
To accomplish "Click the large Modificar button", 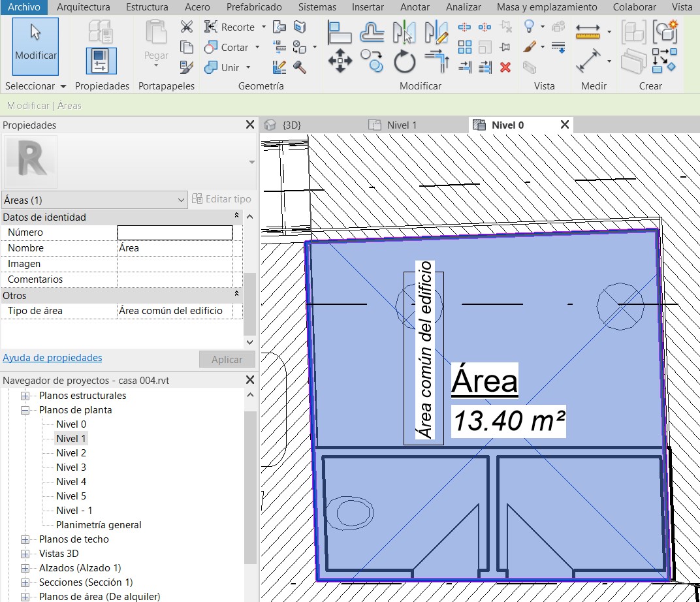I will [x=35, y=46].
